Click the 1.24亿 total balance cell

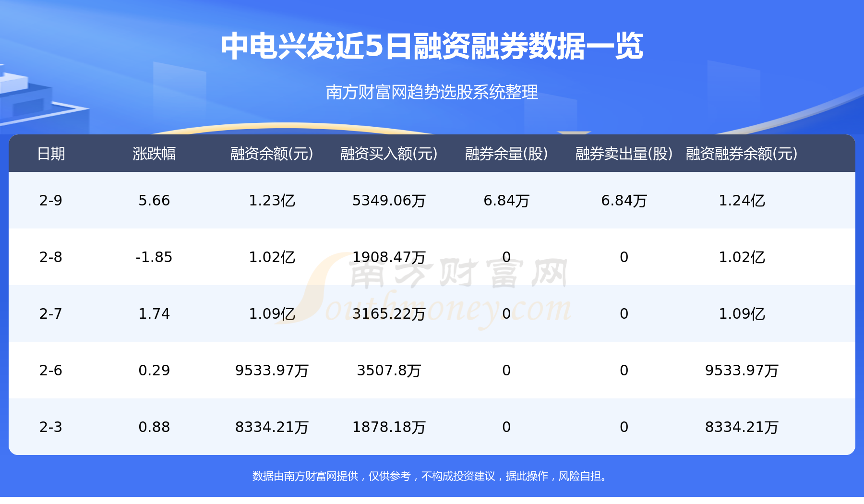pyautogui.click(x=742, y=200)
